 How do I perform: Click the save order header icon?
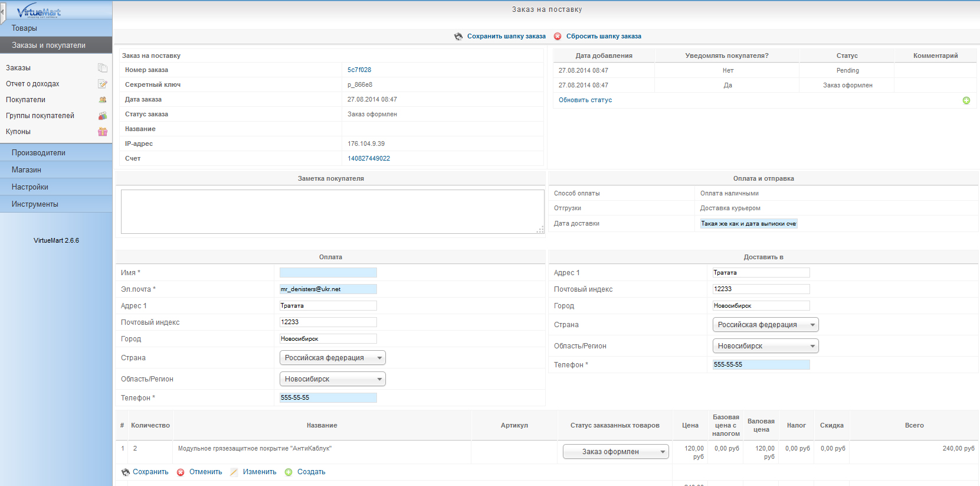coord(458,37)
